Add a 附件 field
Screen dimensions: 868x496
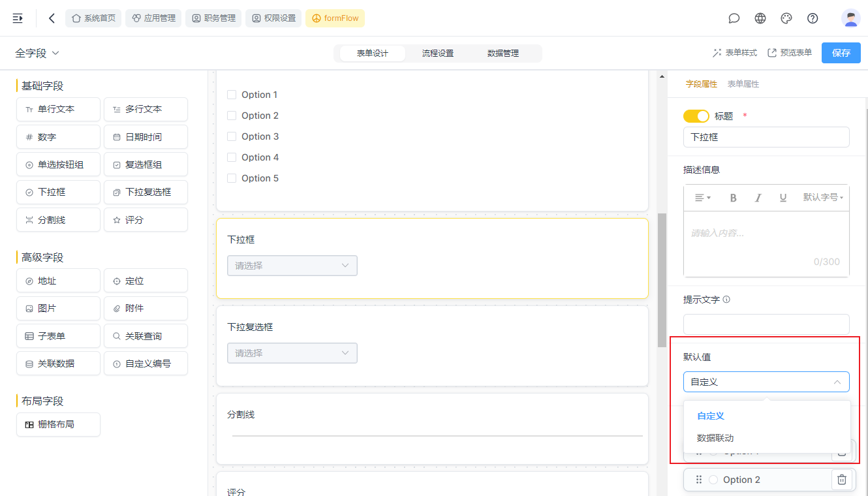point(146,308)
